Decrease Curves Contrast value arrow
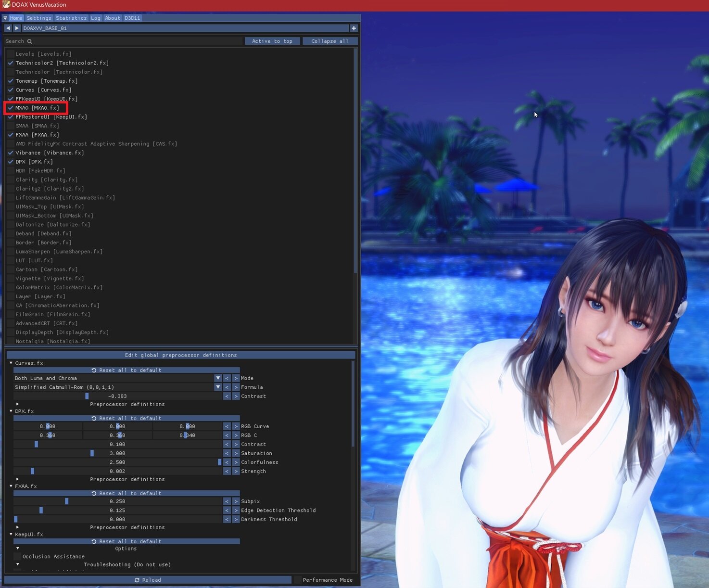Screen dimensions: 709x588 pyautogui.click(x=227, y=396)
